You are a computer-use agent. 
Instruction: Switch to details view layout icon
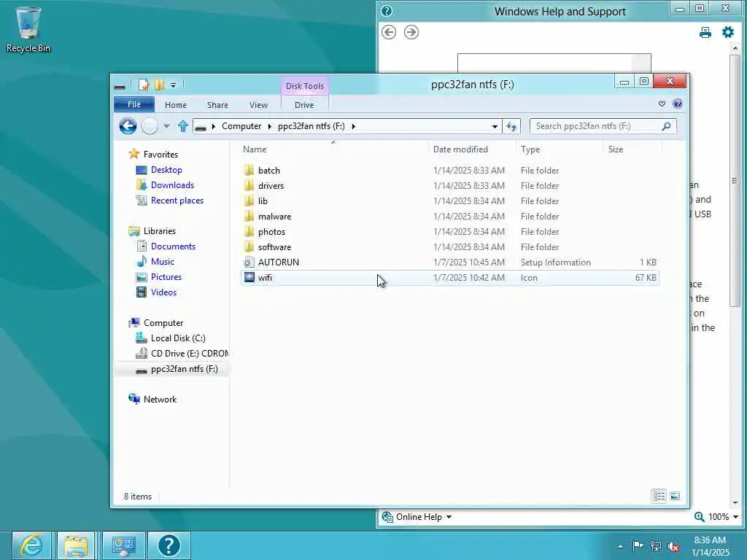(659, 496)
